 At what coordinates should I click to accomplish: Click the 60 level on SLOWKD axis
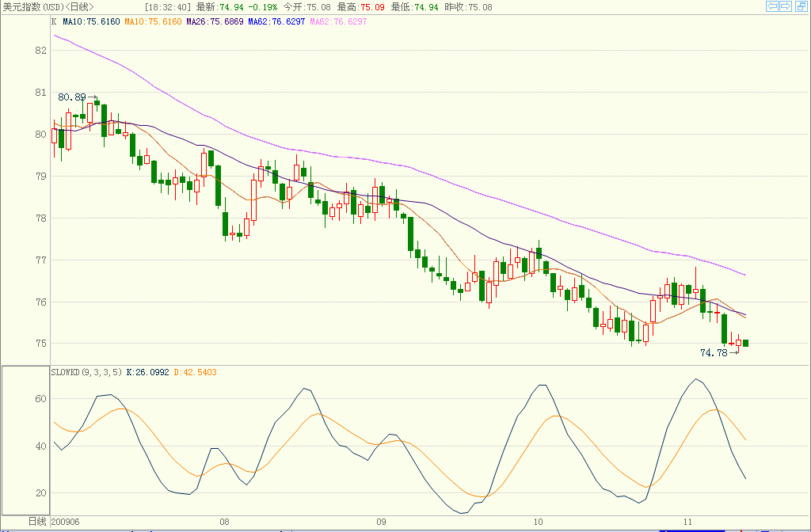click(x=41, y=399)
